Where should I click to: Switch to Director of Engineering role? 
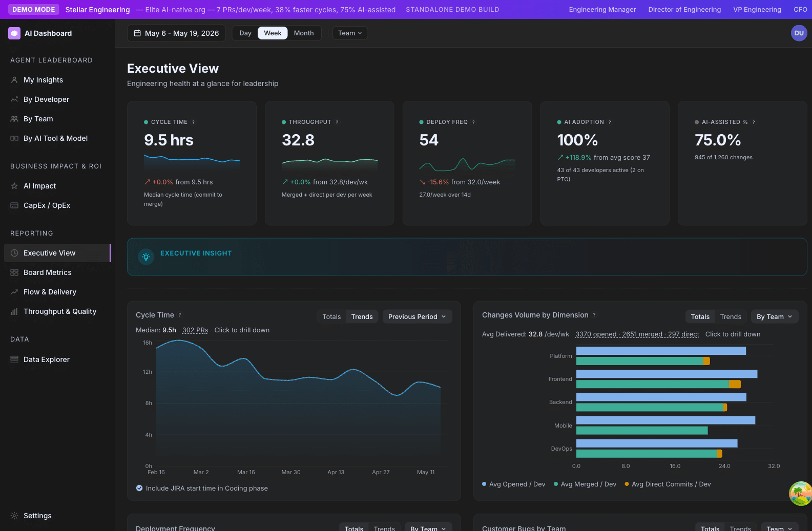(684, 9)
